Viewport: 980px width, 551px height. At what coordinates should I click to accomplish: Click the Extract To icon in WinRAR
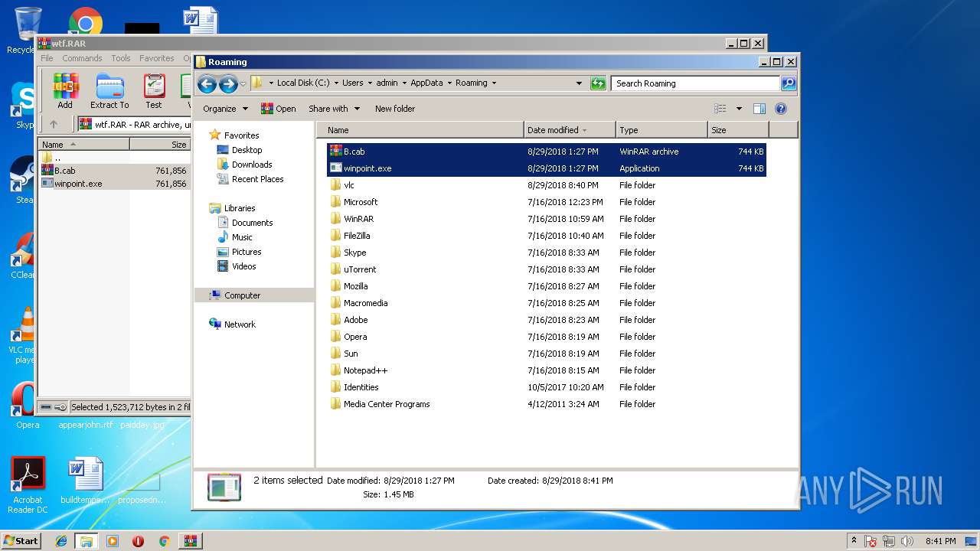[x=109, y=91]
